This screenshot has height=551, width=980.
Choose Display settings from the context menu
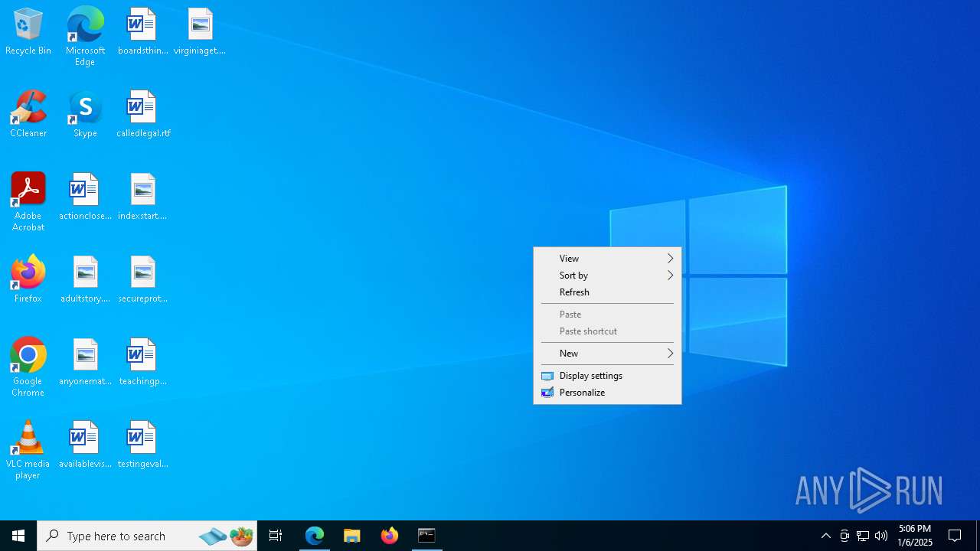click(x=607, y=376)
